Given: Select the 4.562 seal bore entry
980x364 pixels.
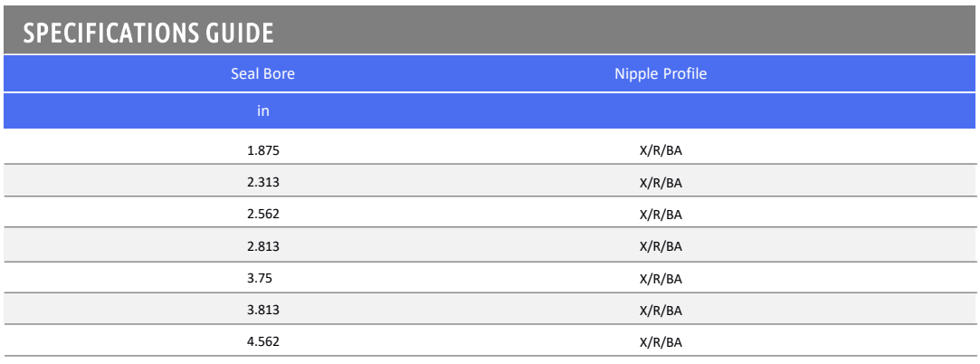Looking at the screenshot, I should [x=263, y=342].
